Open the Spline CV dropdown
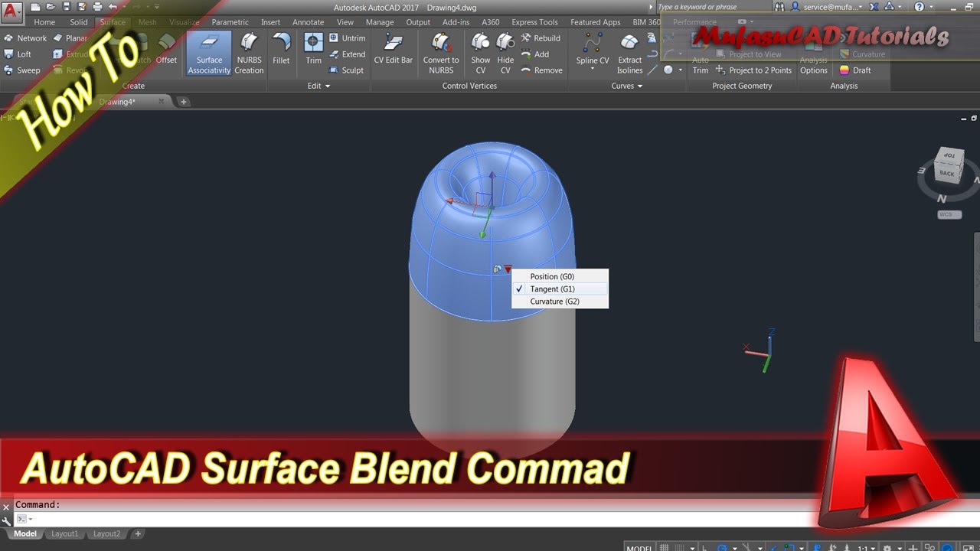Viewport: 980px width, 551px height. pos(593,70)
